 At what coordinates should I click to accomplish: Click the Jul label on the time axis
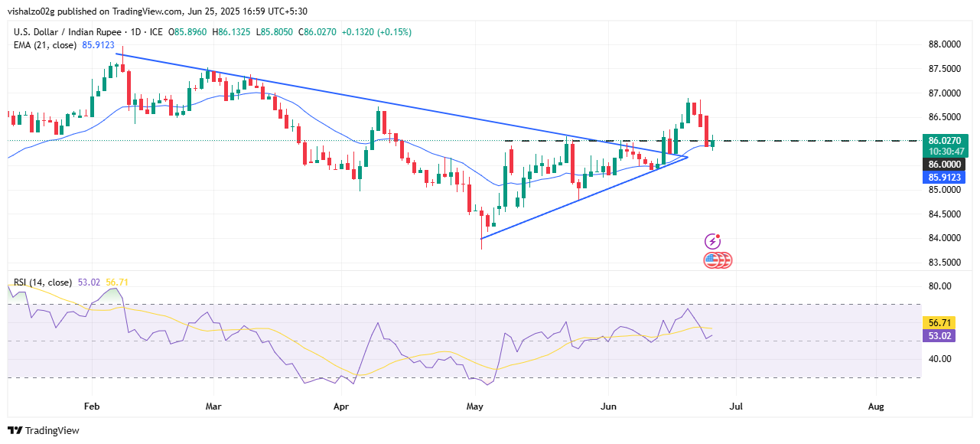pos(736,406)
